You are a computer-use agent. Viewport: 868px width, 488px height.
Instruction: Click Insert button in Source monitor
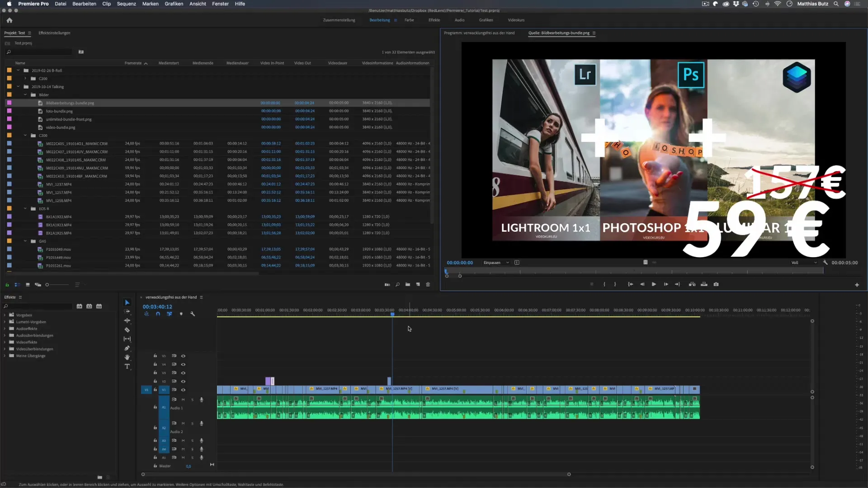click(x=692, y=284)
